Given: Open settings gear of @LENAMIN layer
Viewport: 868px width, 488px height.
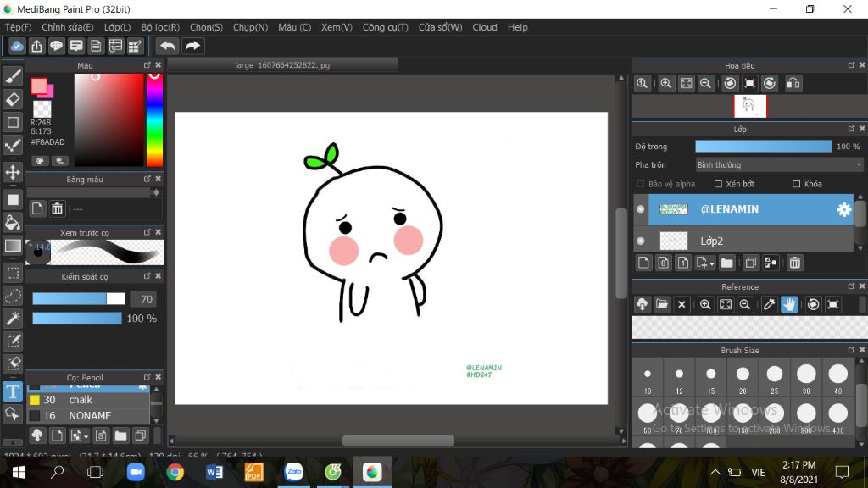Looking at the screenshot, I should click(843, 209).
